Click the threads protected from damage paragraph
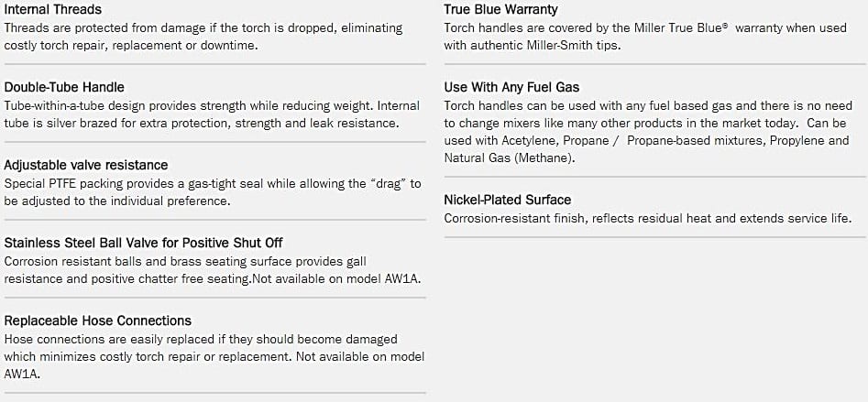This screenshot has width=868, height=402. [203, 37]
